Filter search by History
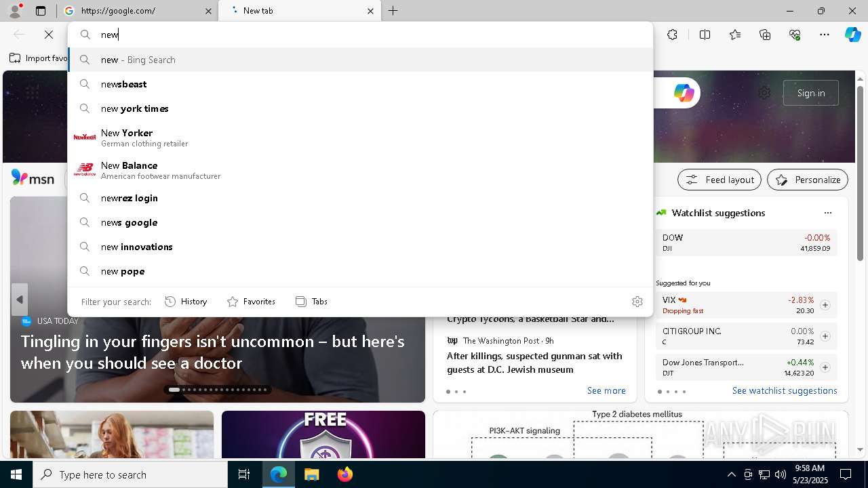This screenshot has height=488, width=868. click(x=186, y=302)
